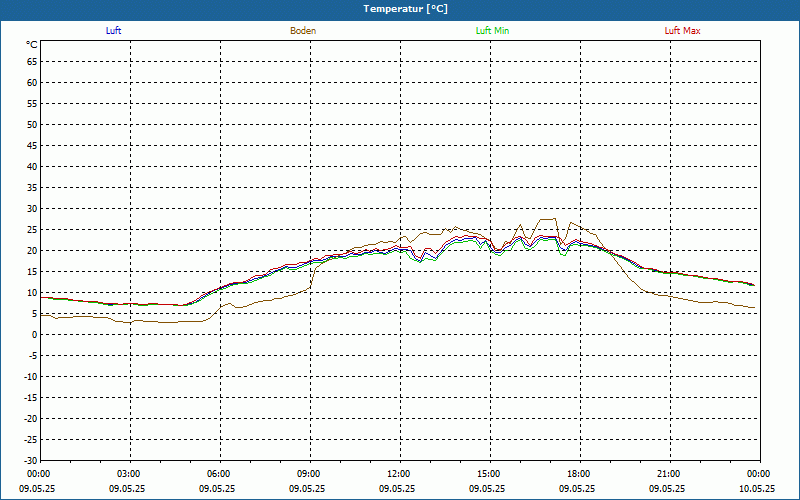The image size is (800, 500).
Task: Click the Luft Max legend label
Action: click(683, 31)
